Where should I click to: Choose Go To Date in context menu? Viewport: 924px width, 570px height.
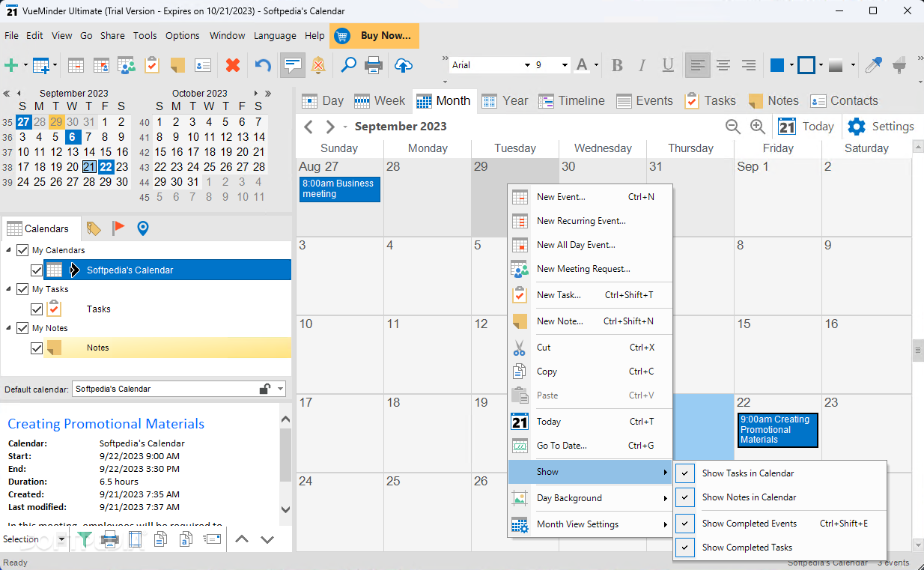590,446
